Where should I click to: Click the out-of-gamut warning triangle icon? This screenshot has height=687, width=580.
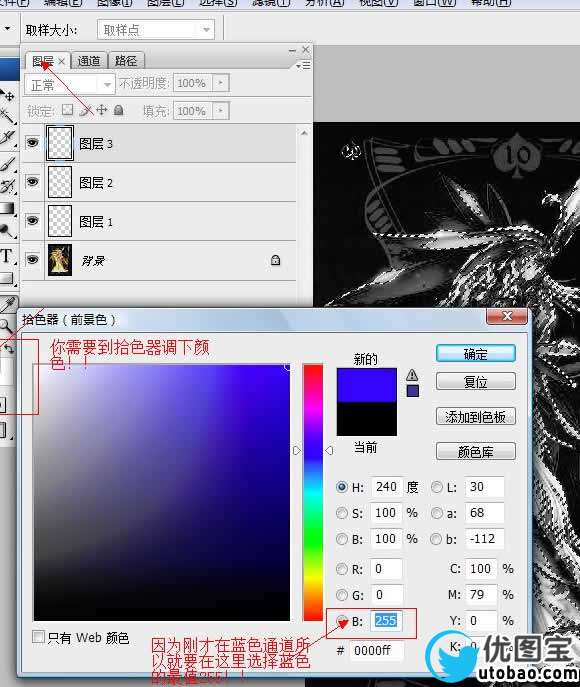coord(412,375)
